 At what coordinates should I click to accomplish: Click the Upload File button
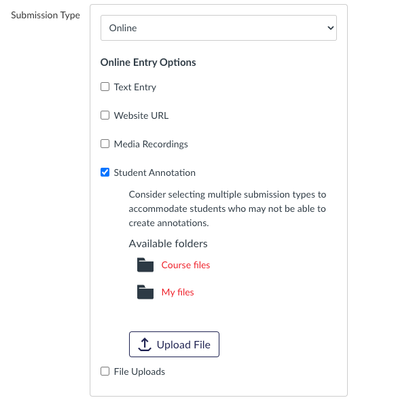point(174,344)
